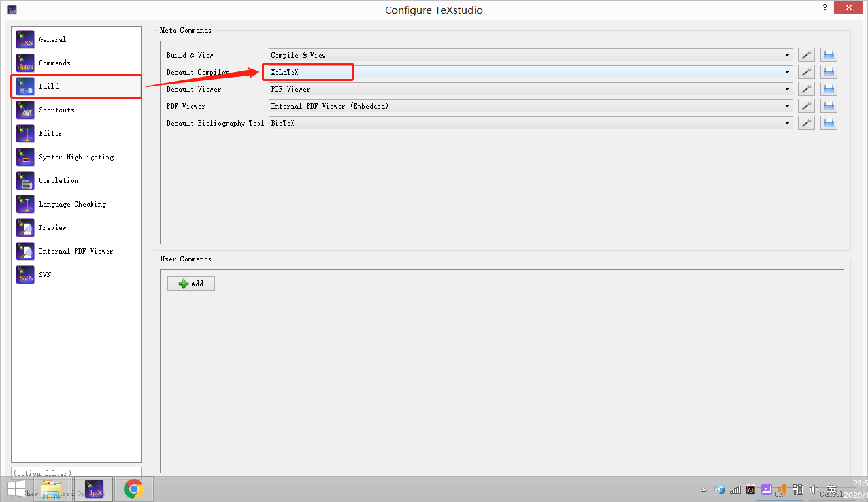Open Syntax Highlighting settings
Screen dimensions: 868x502
[76, 157]
